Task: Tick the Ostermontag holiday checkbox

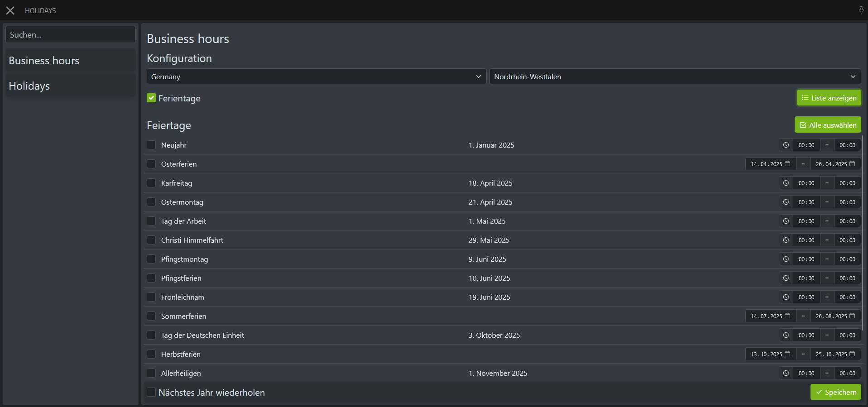Action: point(151,202)
